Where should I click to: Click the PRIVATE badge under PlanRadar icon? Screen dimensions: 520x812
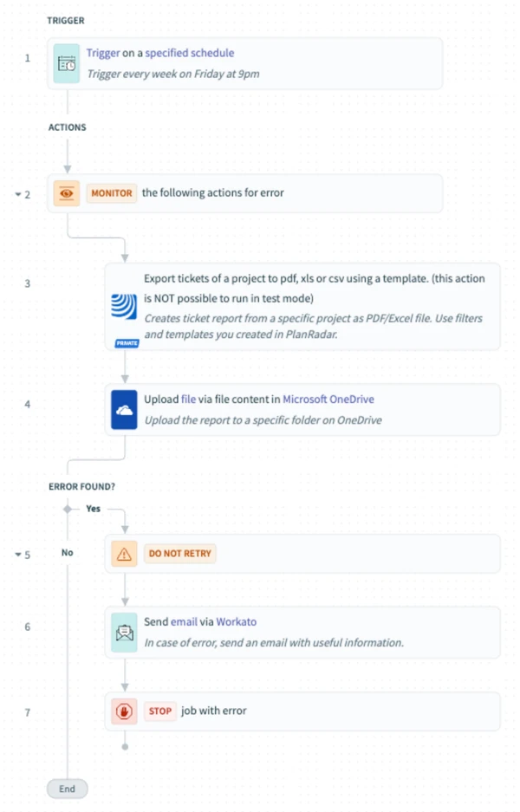tap(127, 343)
